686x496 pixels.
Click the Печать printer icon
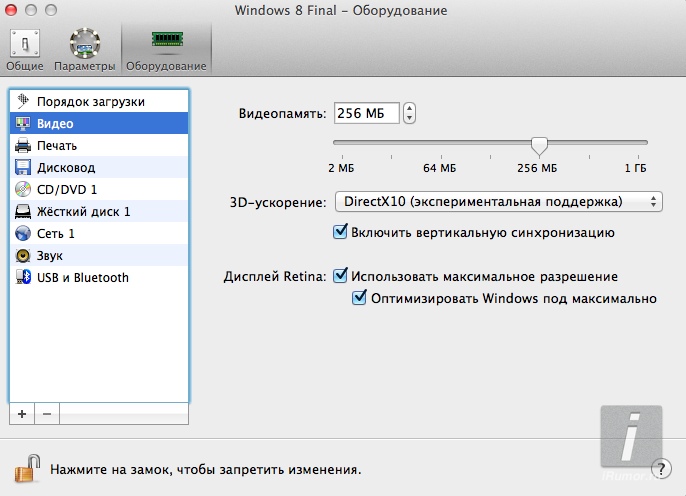[23, 145]
